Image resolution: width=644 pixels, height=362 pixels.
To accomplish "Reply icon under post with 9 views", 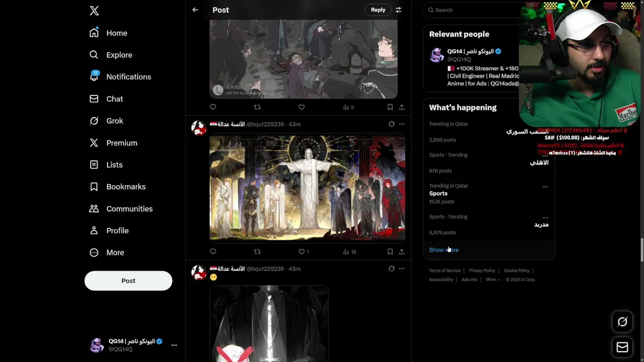I will tap(213, 107).
